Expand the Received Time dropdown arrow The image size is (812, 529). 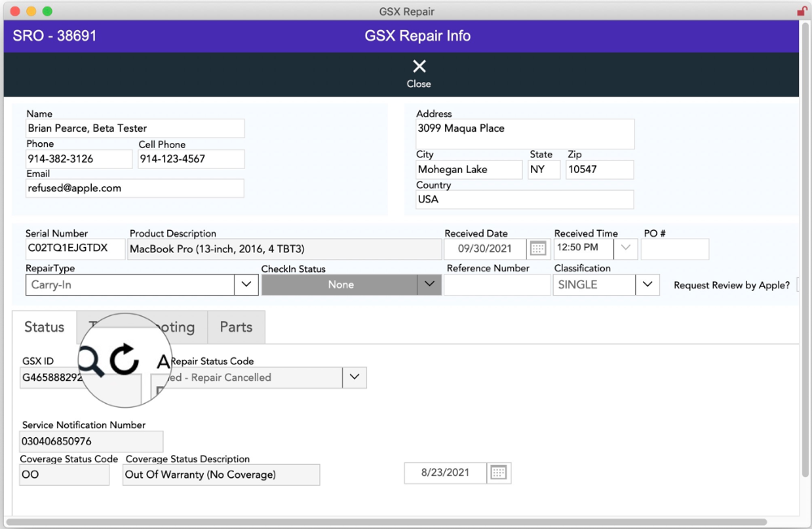[626, 249]
